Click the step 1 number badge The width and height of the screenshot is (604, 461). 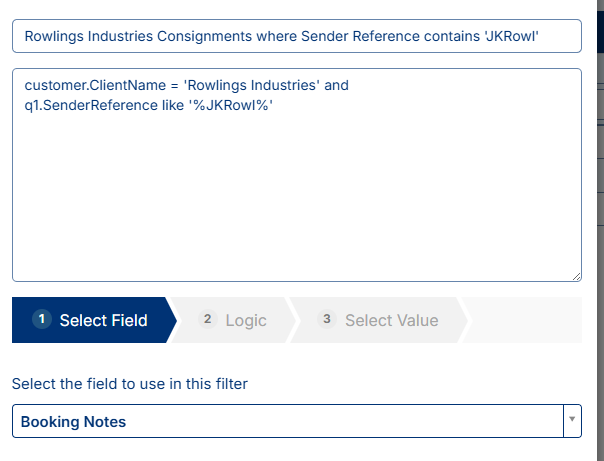point(41,320)
